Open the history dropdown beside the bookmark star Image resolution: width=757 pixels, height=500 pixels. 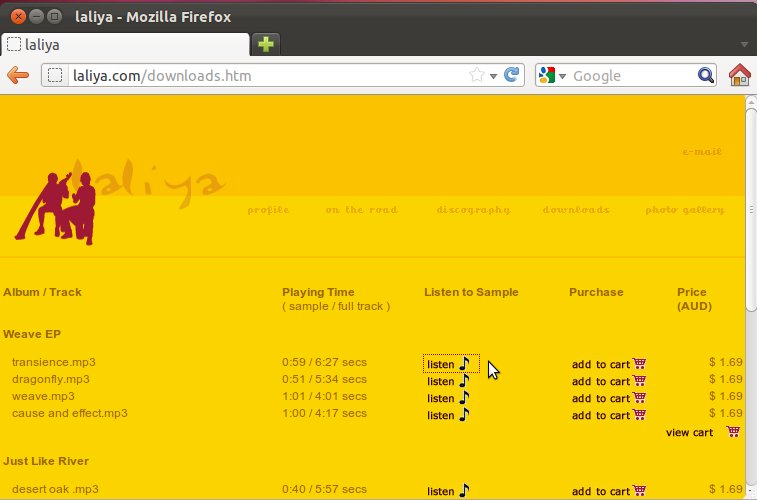pyautogui.click(x=493, y=76)
